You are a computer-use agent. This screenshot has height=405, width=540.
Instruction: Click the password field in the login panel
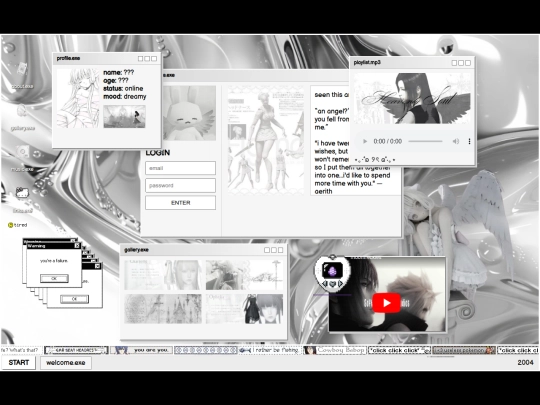tap(180, 185)
